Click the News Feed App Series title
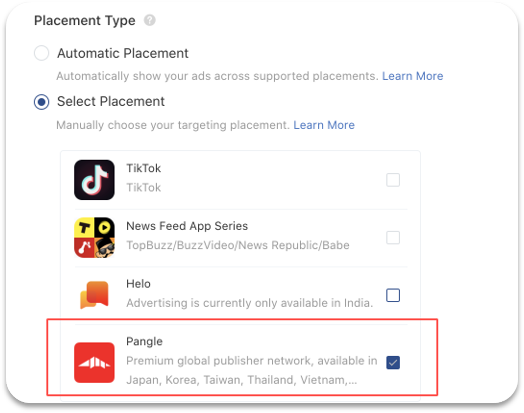The image size is (524, 413). pyautogui.click(x=187, y=226)
